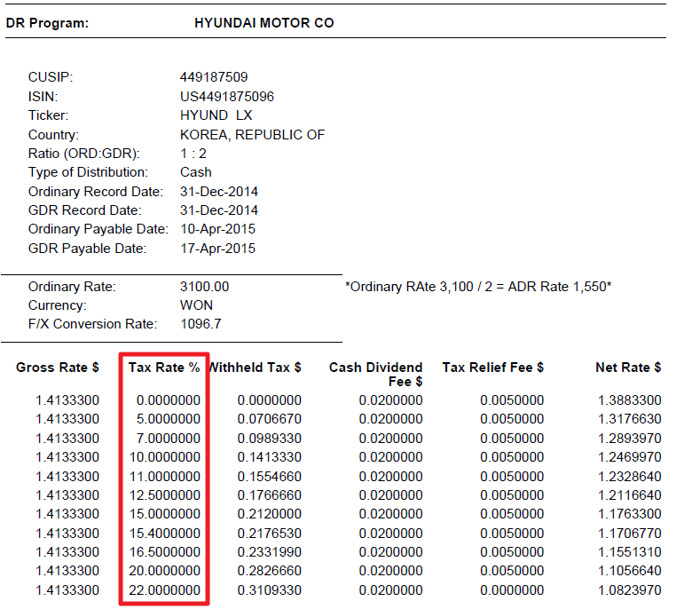Image resolution: width=700 pixels, height=609 pixels.
Task: Click the ticker value HYUND LX
Action: click(216, 115)
